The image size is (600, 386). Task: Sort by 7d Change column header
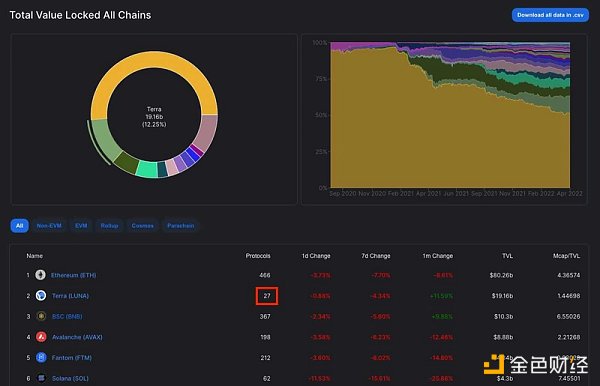[x=376, y=256]
